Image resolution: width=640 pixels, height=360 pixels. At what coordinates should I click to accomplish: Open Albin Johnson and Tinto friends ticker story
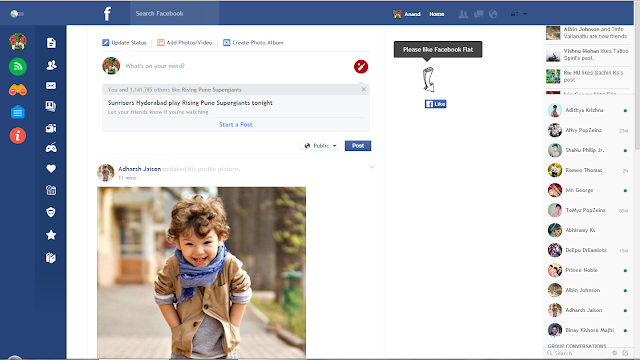pyautogui.click(x=588, y=33)
